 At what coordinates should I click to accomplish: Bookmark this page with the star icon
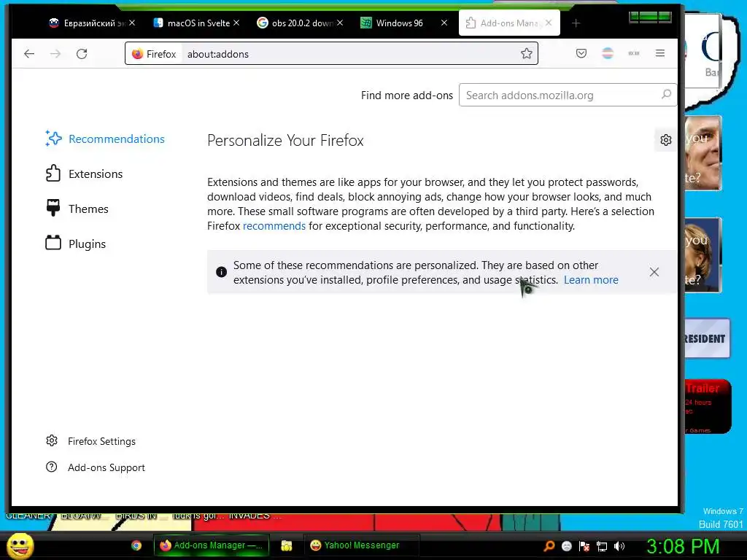[x=527, y=53]
